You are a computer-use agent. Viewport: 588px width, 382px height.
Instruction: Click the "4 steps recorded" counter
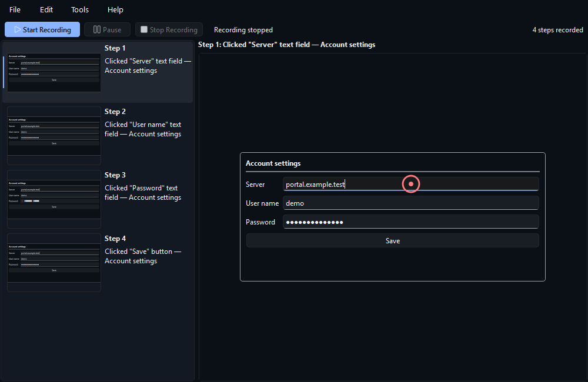coord(557,30)
